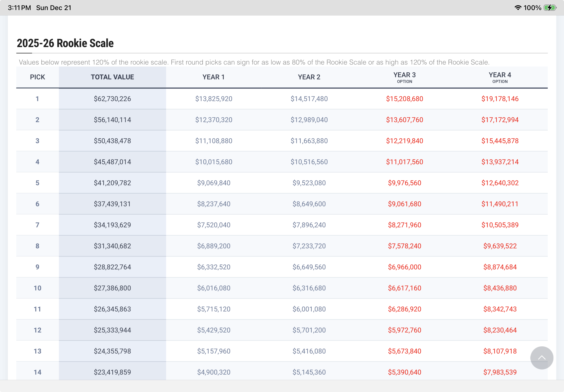
Task: Tap the status bar time 3:11 PM
Action: (19, 8)
